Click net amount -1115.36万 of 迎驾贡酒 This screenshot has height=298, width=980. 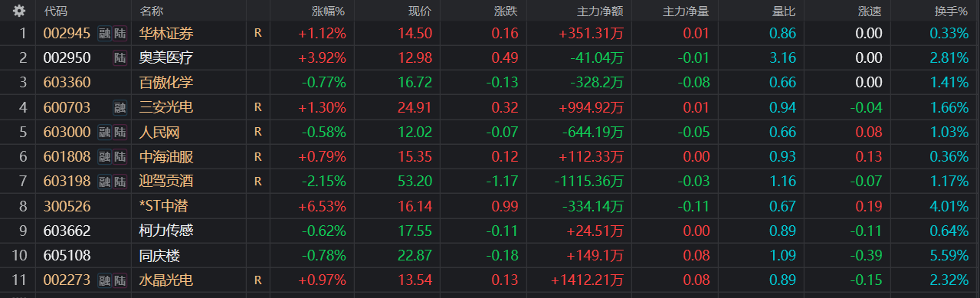[588, 182]
